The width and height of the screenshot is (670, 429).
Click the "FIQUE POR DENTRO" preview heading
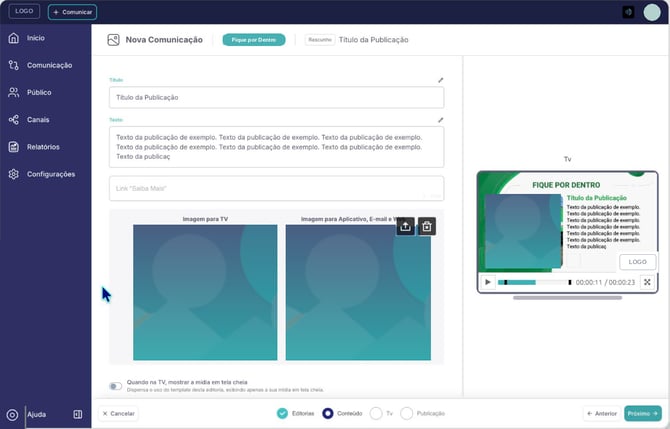566,185
